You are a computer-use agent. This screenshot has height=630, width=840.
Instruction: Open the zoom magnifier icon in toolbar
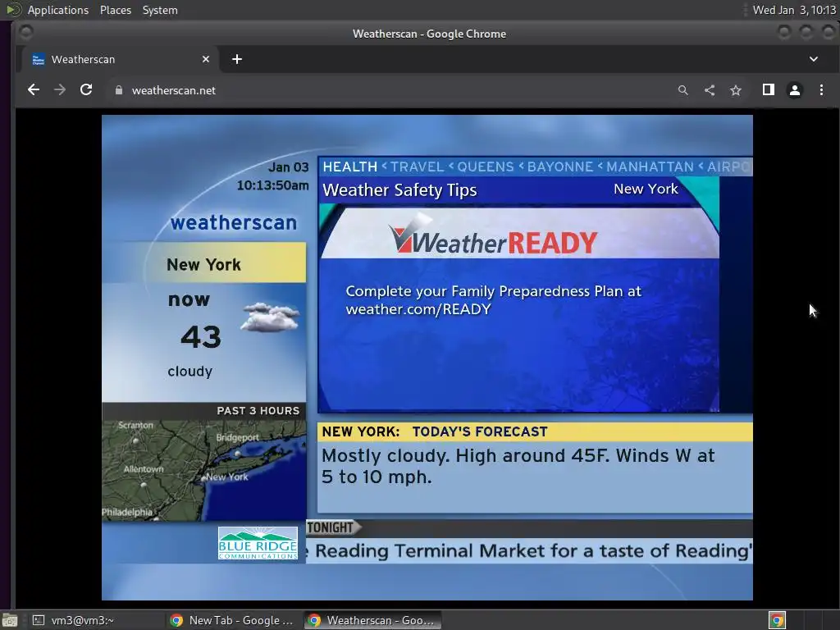click(682, 90)
